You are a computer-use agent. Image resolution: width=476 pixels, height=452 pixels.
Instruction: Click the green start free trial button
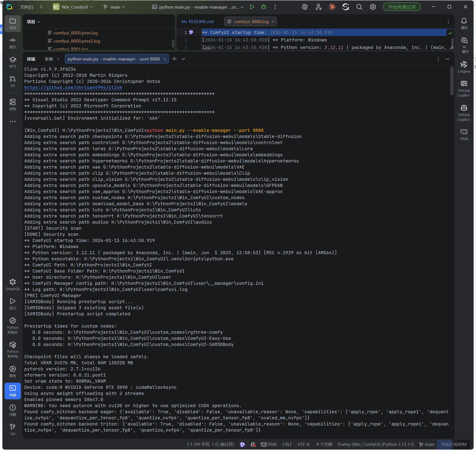pos(401,7)
